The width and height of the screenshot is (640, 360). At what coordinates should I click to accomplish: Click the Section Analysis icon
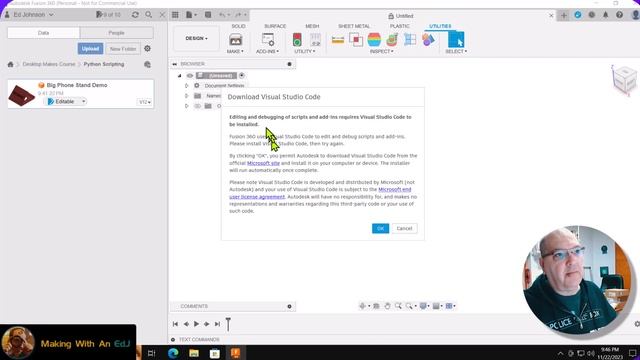click(x=392, y=40)
